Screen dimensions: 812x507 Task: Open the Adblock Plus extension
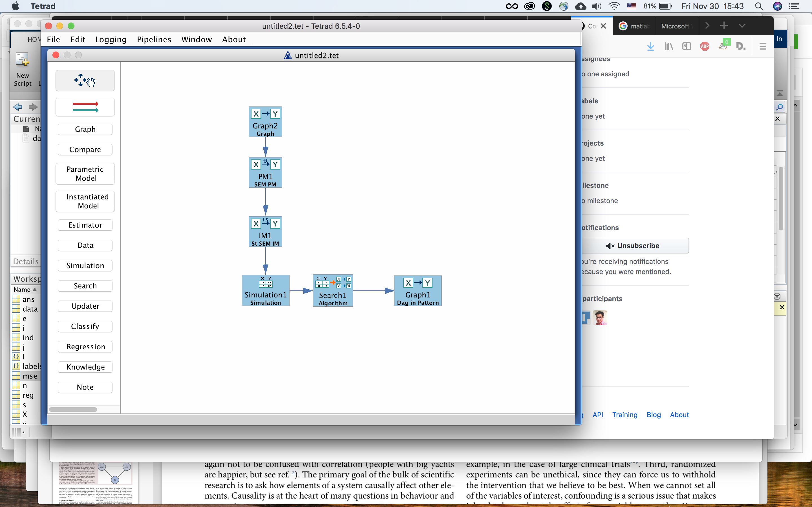[704, 46]
